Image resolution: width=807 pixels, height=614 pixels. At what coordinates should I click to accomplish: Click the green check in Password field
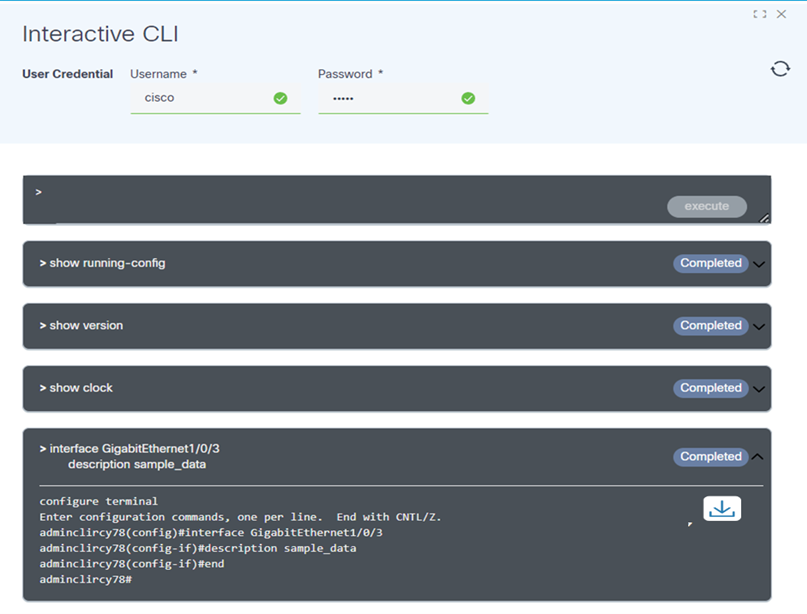pyautogui.click(x=468, y=98)
